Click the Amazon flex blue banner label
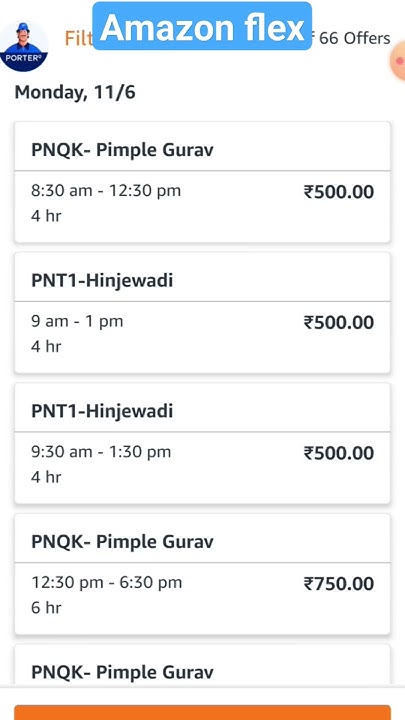This screenshot has width=405, height=720. [202, 26]
